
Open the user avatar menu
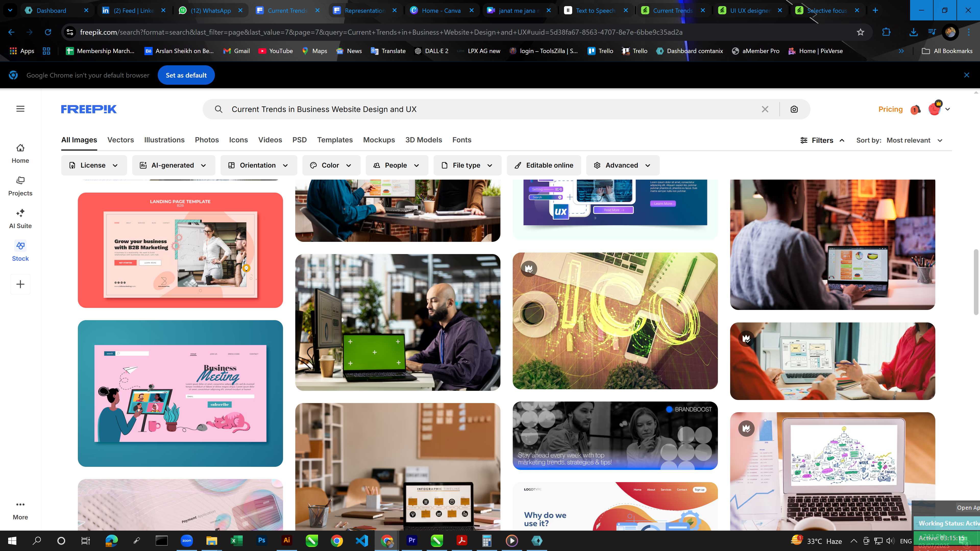(x=939, y=109)
